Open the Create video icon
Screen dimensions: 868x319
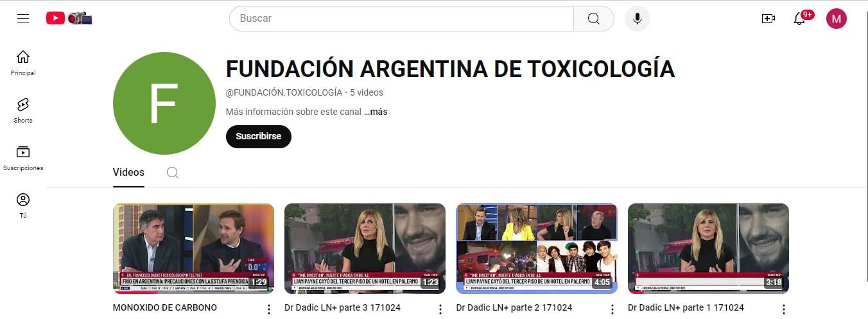[768, 19]
